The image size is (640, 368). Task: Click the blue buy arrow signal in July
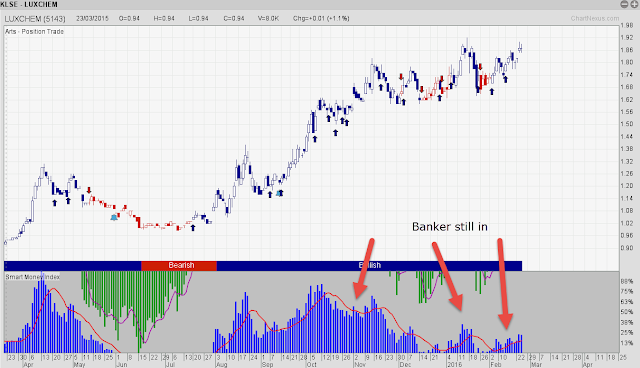click(193, 228)
